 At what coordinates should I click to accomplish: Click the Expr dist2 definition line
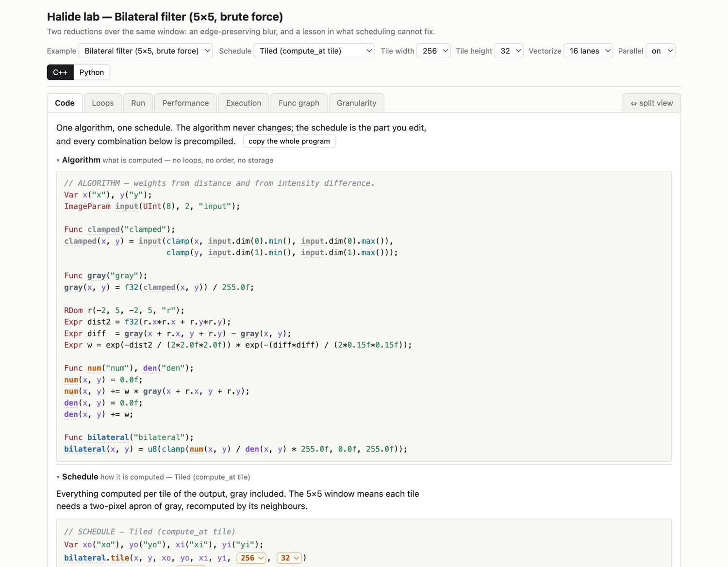[148, 322]
